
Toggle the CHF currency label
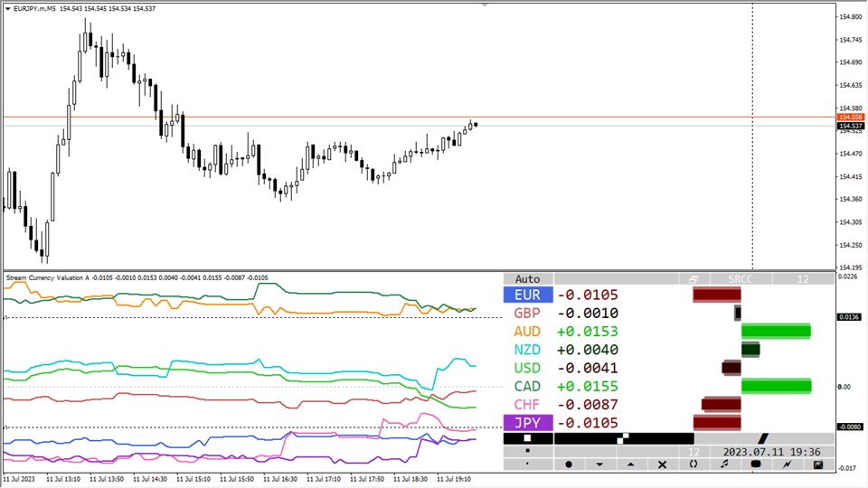coord(527,405)
